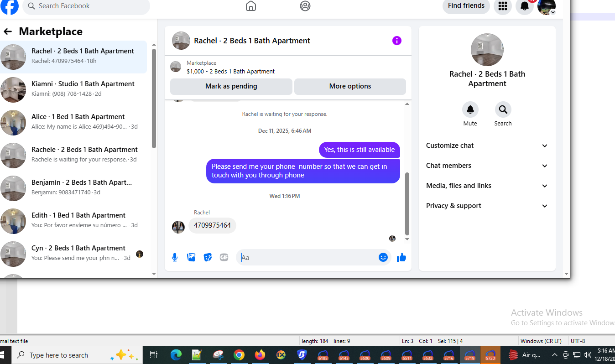This screenshot has height=364, width=615.
Task: Click the Facebook logo
Action: click(10, 6)
